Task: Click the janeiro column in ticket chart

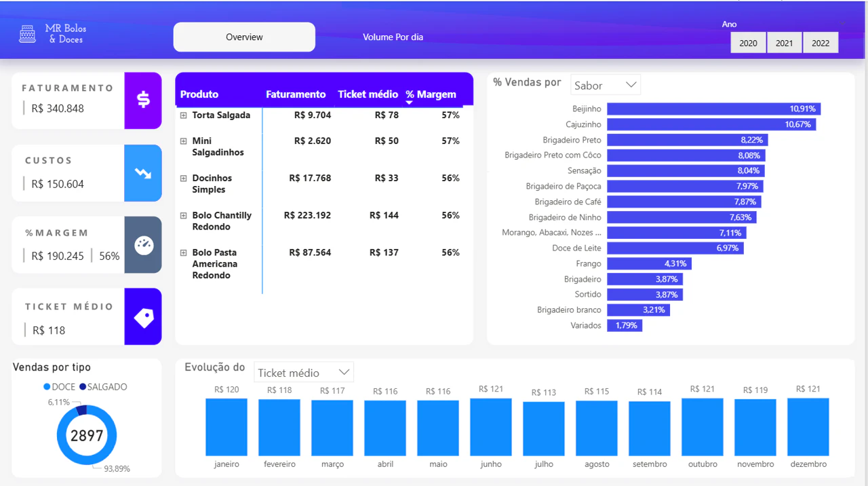Action: pyautogui.click(x=226, y=427)
